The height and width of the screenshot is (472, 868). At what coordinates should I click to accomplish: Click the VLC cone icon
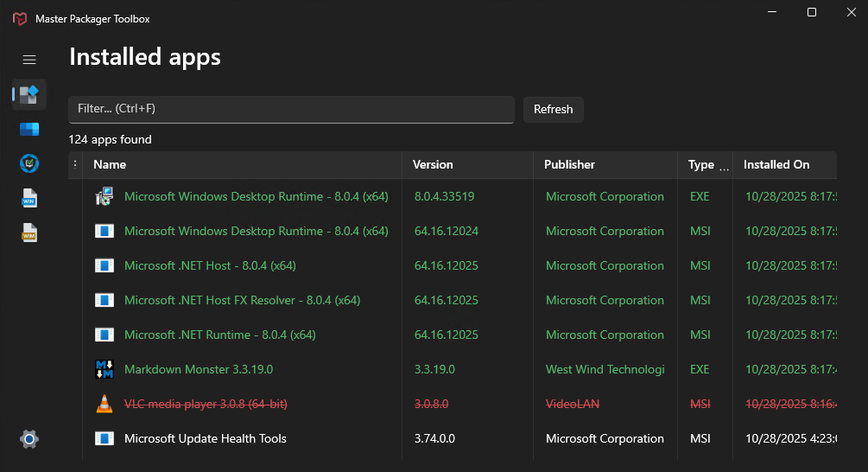104,404
